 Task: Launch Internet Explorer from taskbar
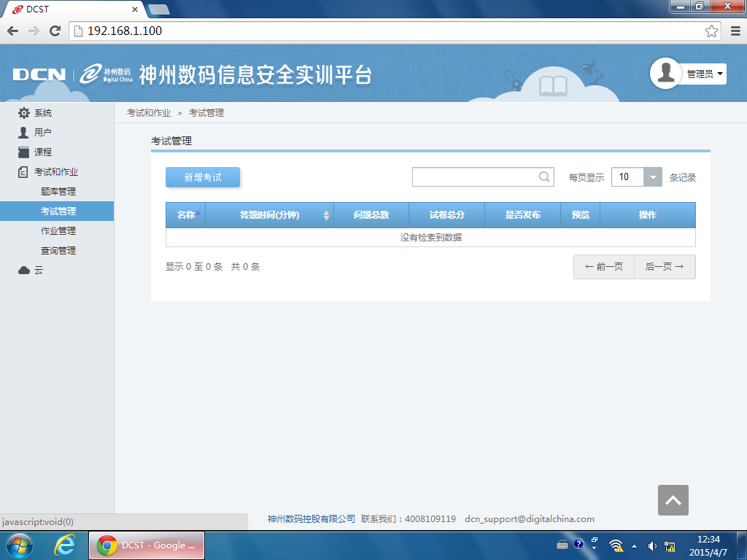click(65, 545)
